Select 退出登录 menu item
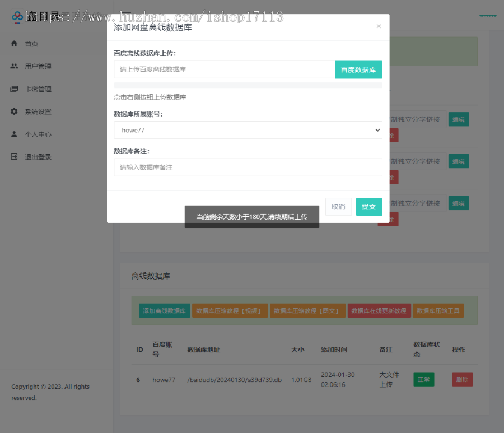 point(38,157)
